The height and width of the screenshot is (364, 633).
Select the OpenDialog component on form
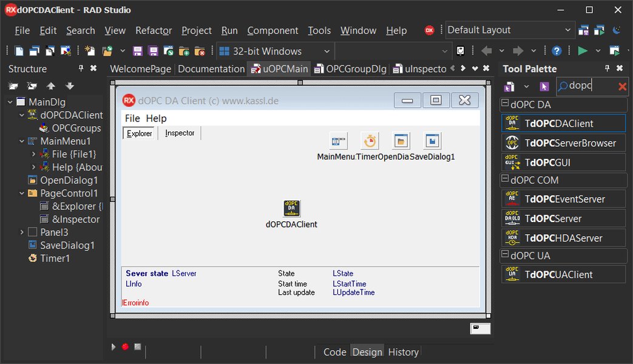tap(401, 141)
